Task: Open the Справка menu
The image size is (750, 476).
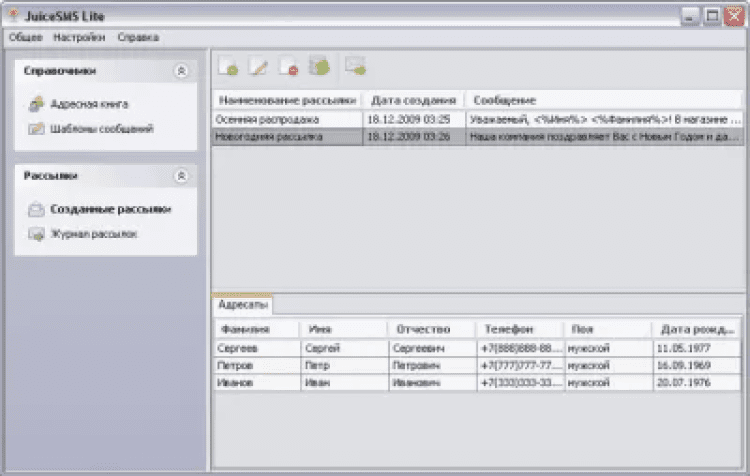Action: [138, 37]
